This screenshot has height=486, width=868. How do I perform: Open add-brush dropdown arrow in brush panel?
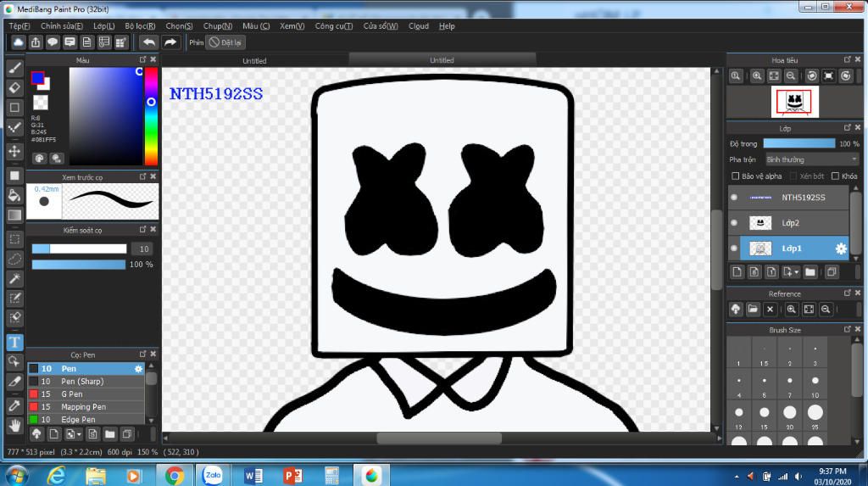(x=80, y=434)
